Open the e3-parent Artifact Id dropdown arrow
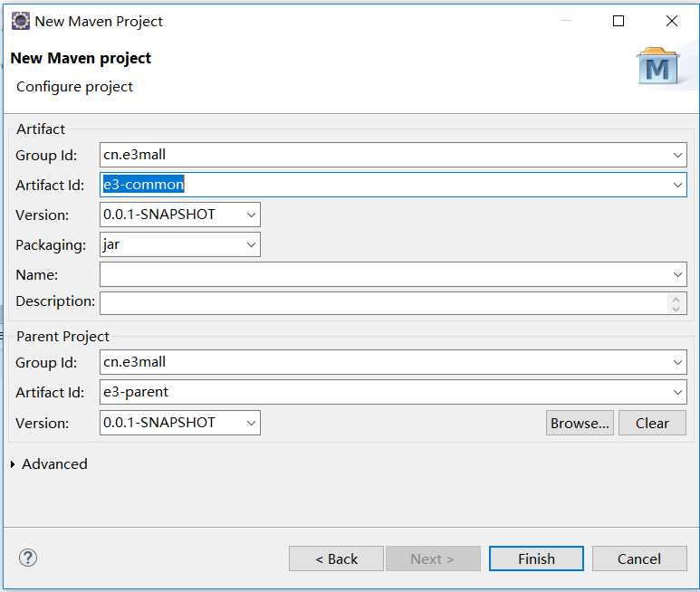This screenshot has width=700, height=592. (677, 392)
